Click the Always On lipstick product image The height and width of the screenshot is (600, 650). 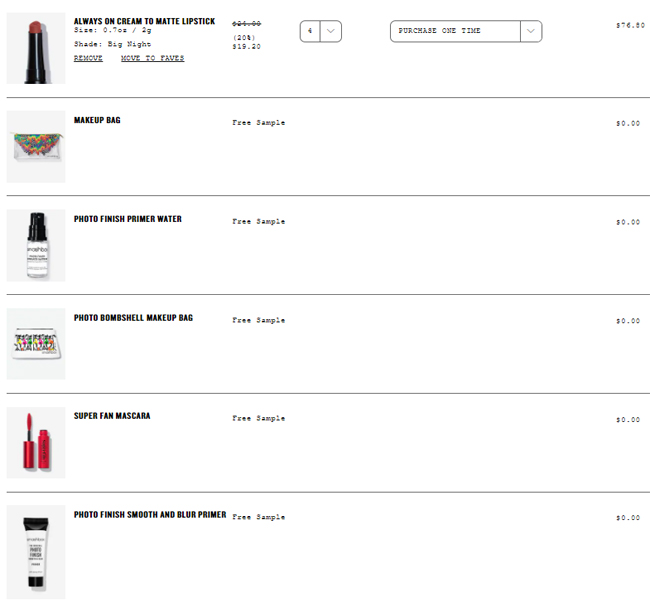coord(36,49)
